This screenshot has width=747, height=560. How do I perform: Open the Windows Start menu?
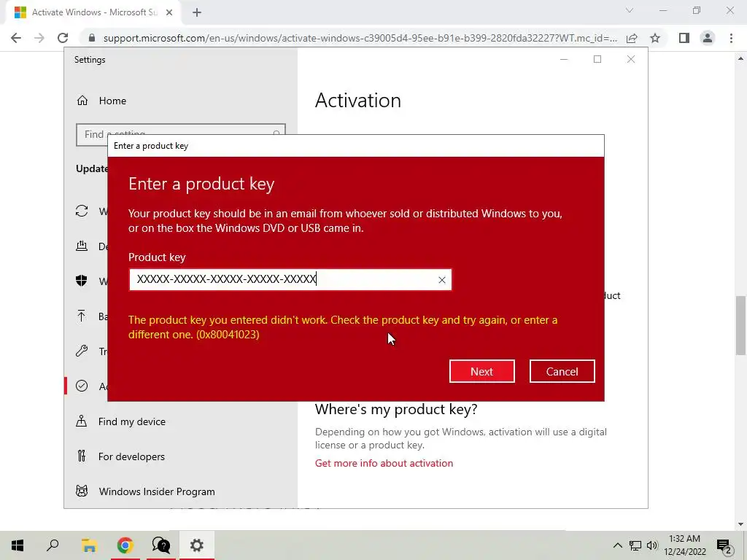[x=18, y=545]
